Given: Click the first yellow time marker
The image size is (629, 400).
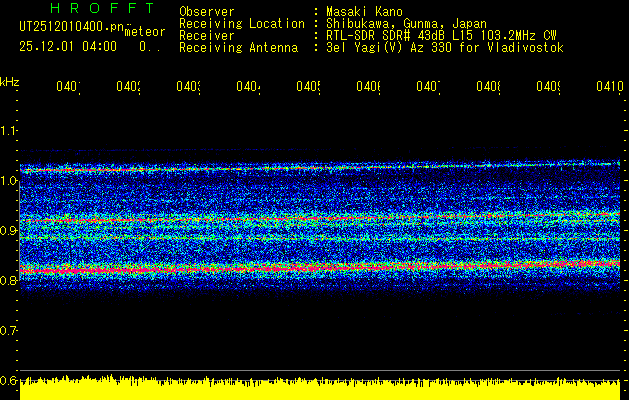Looking at the screenshot, I should pos(68,87).
